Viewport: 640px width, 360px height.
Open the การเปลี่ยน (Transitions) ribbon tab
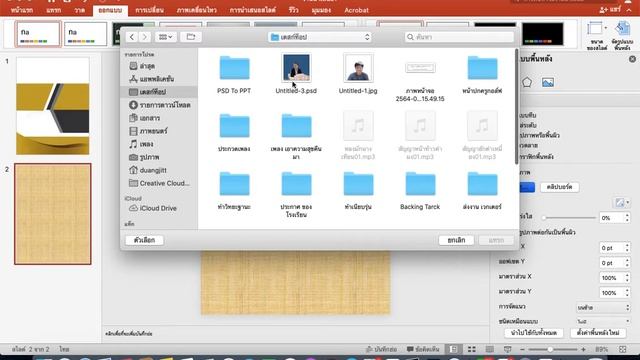point(149,10)
